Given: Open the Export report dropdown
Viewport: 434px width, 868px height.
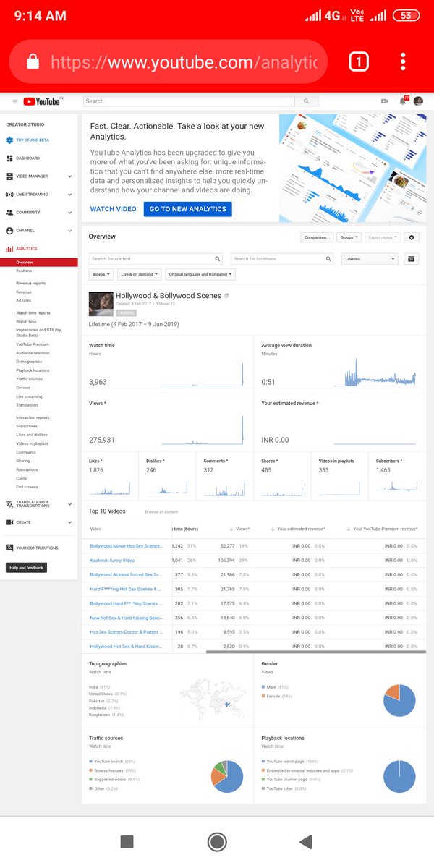Looking at the screenshot, I should 383,237.
